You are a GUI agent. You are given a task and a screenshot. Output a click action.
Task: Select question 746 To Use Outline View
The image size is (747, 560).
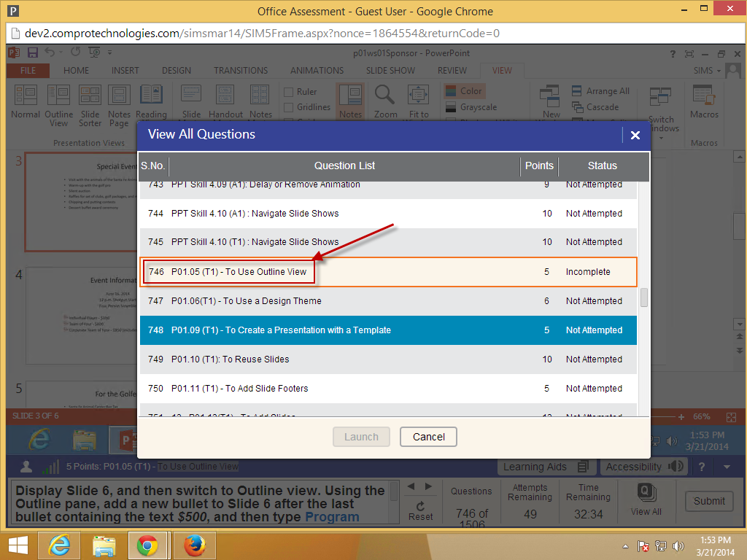click(x=388, y=272)
